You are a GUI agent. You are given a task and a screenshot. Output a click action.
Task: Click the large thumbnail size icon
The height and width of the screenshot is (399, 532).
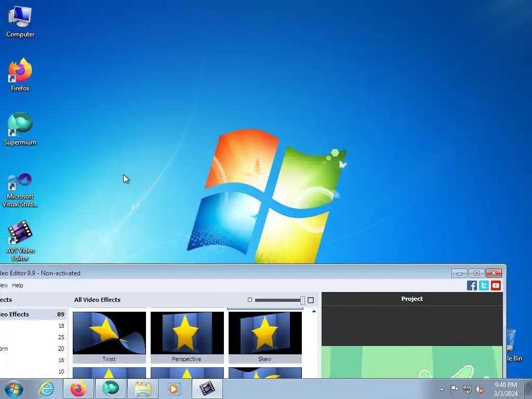(x=311, y=300)
